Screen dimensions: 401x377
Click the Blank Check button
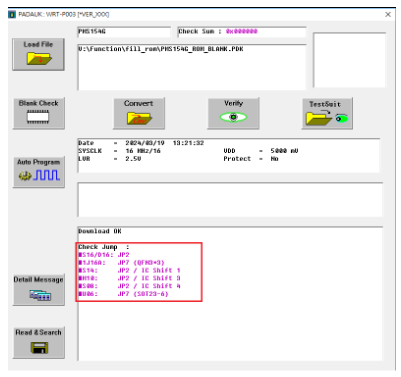click(x=39, y=113)
